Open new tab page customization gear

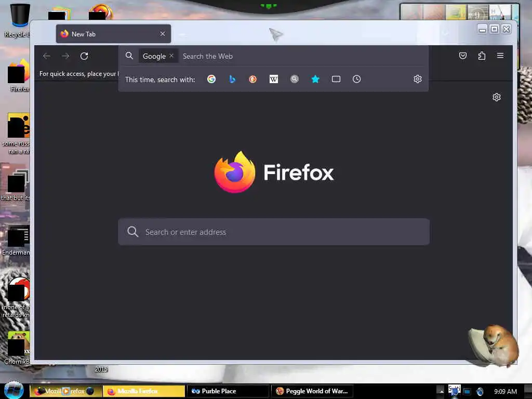click(x=497, y=97)
